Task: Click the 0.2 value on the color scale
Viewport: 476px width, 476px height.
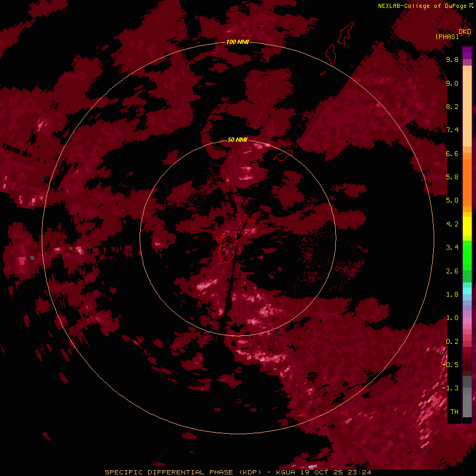Action: 452,342
